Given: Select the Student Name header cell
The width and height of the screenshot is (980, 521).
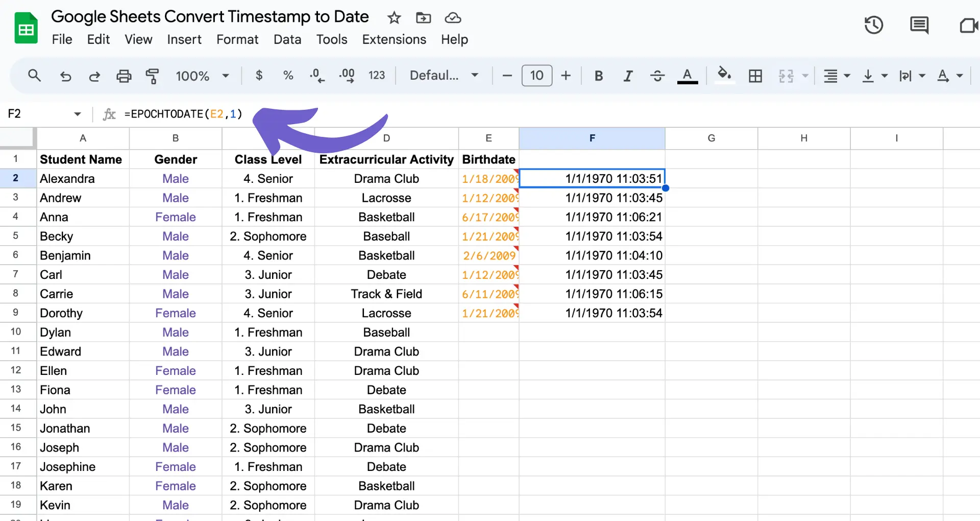Looking at the screenshot, I should [x=83, y=159].
